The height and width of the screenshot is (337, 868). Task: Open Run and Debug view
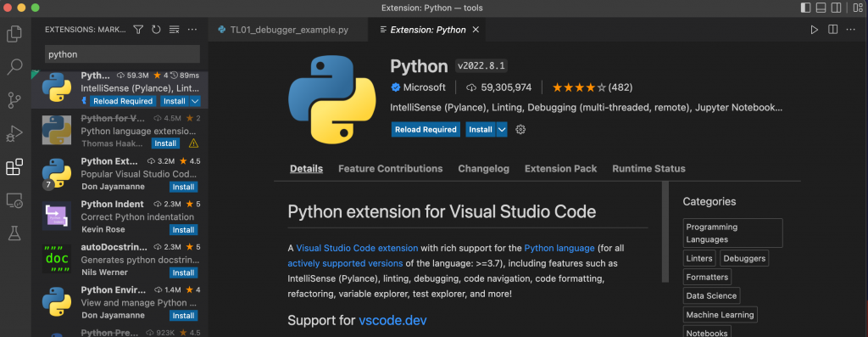14,133
